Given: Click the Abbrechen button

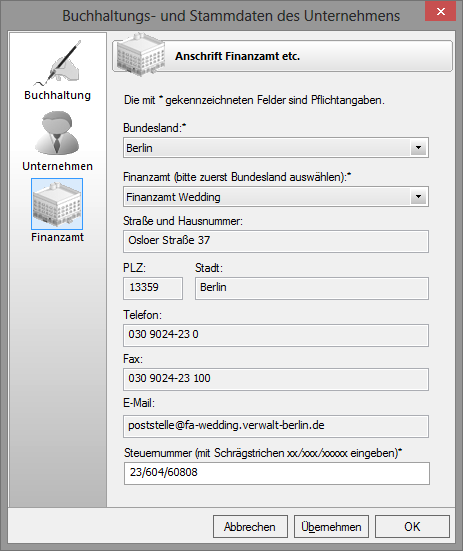Looking at the screenshot, I should tap(250, 526).
